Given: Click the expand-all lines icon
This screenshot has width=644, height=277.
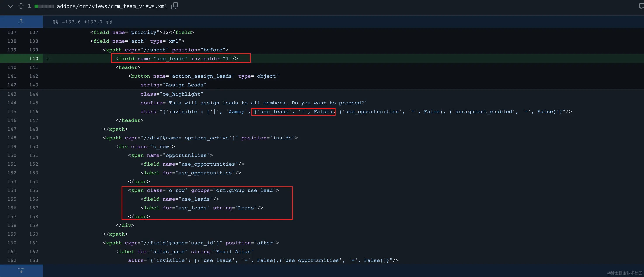Looking at the screenshot, I should (21, 6).
